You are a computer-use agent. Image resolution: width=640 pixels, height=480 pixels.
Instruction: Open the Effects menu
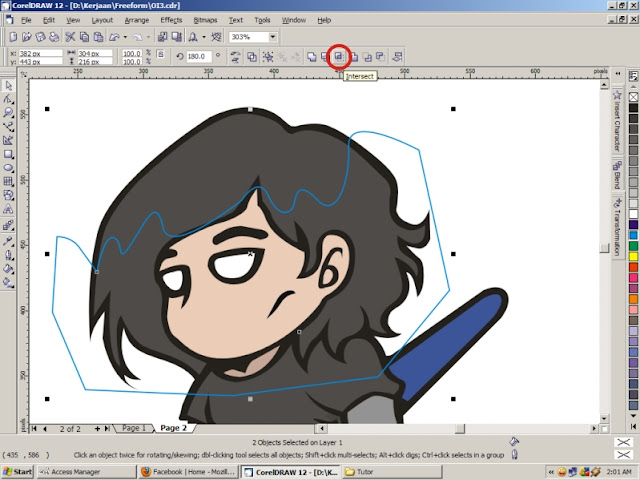171,20
